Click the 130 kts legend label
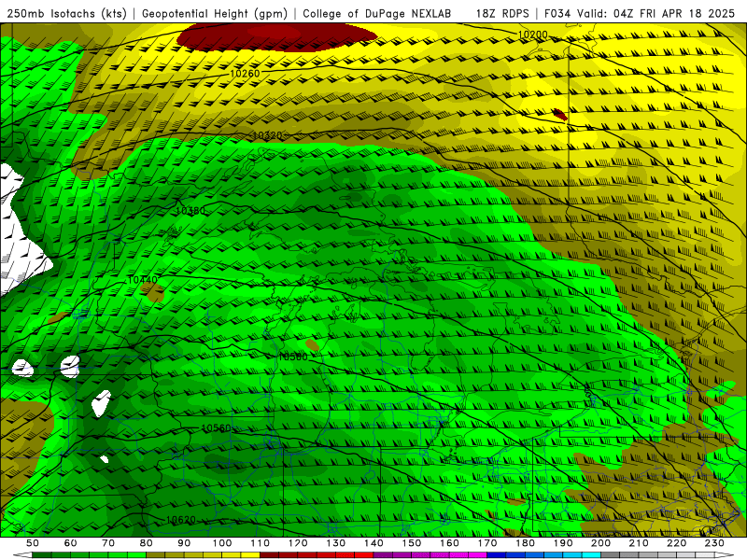 (x=336, y=543)
